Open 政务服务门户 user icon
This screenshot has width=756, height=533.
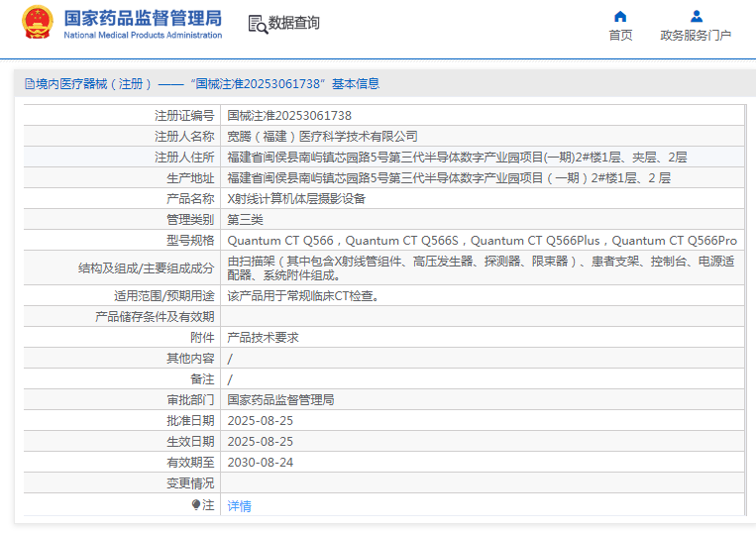(696, 17)
